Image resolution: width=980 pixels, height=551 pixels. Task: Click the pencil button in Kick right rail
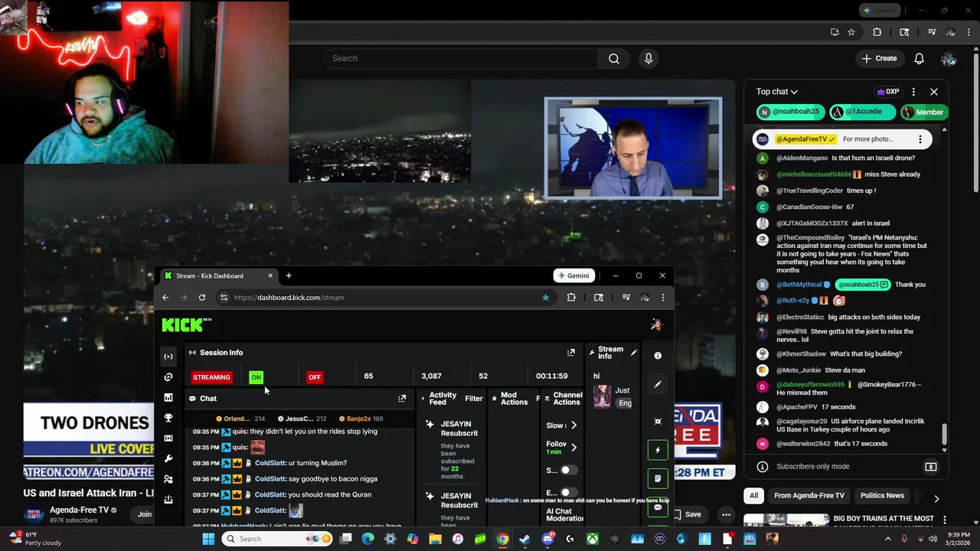point(658,384)
